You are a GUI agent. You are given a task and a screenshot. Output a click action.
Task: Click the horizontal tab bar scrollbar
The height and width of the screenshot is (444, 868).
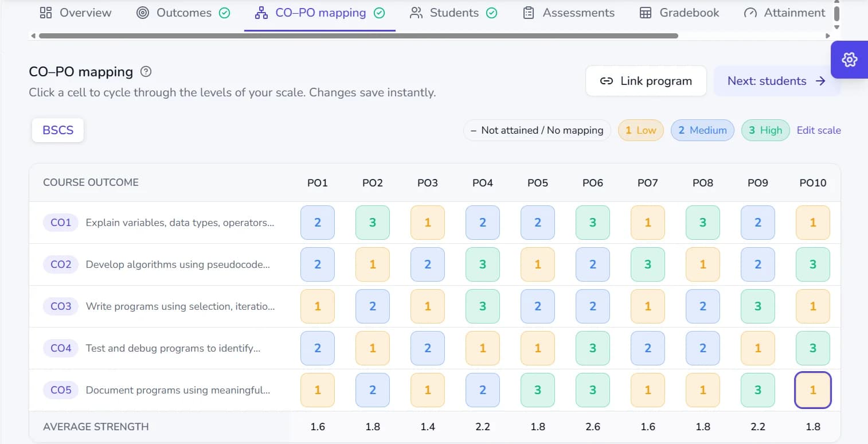click(x=358, y=36)
